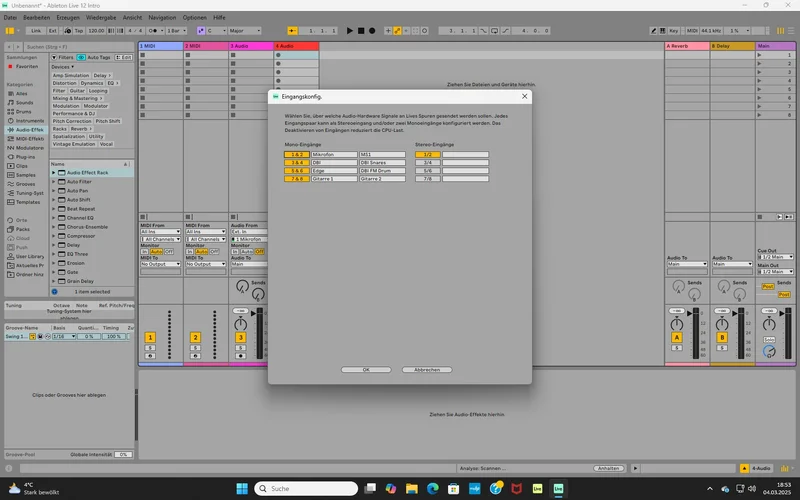Expand the Audio Effect Rack item
This screenshot has height=500, width=800.
click(x=54, y=173)
